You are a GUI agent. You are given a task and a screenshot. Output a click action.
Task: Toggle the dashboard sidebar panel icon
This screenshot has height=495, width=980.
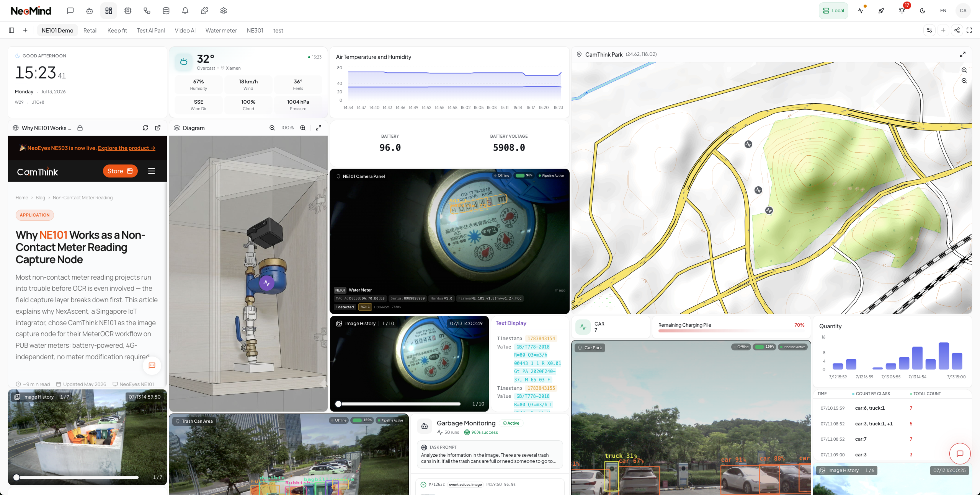click(11, 30)
